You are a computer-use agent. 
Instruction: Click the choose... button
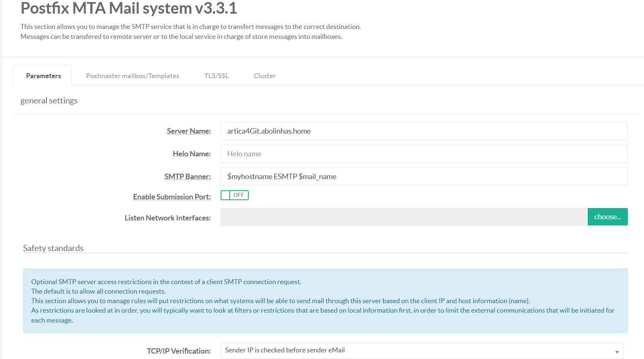coord(608,217)
